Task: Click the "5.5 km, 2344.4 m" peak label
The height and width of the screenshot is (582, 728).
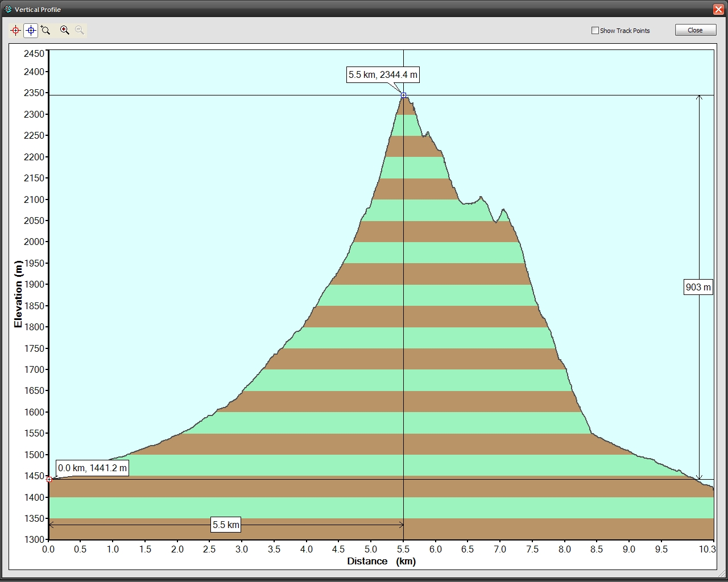Action: tap(383, 74)
